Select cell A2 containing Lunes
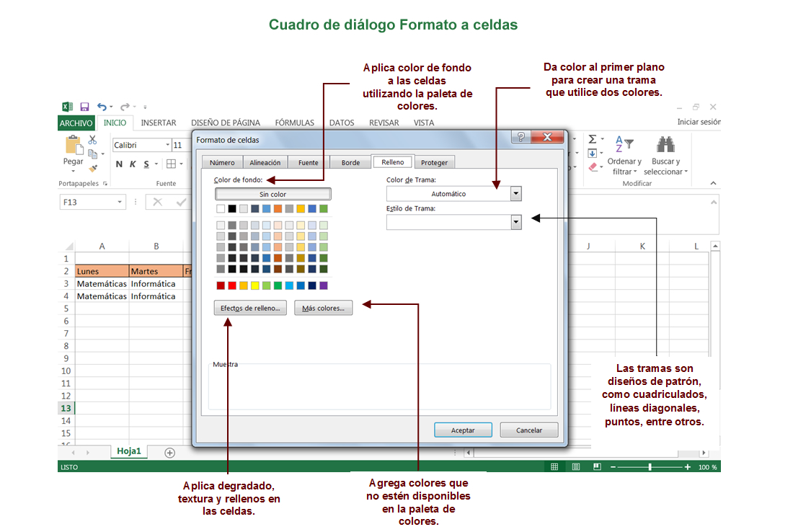The height and width of the screenshot is (532, 793). pyautogui.click(x=102, y=271)
